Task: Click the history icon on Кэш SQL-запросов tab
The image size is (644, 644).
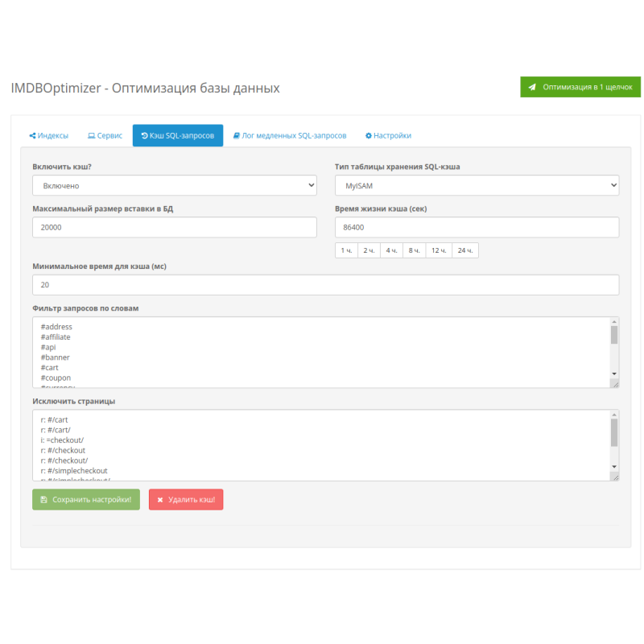Action: [144, 136]
